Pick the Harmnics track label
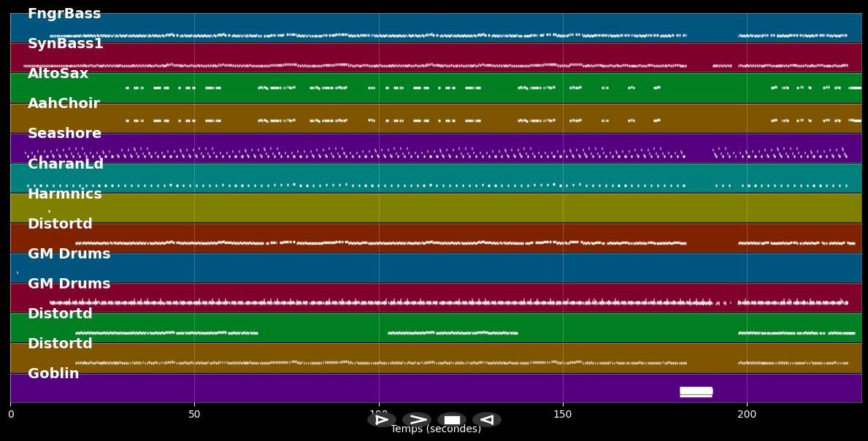This screenshot has width=868, height=441. (x=65, y=194)
